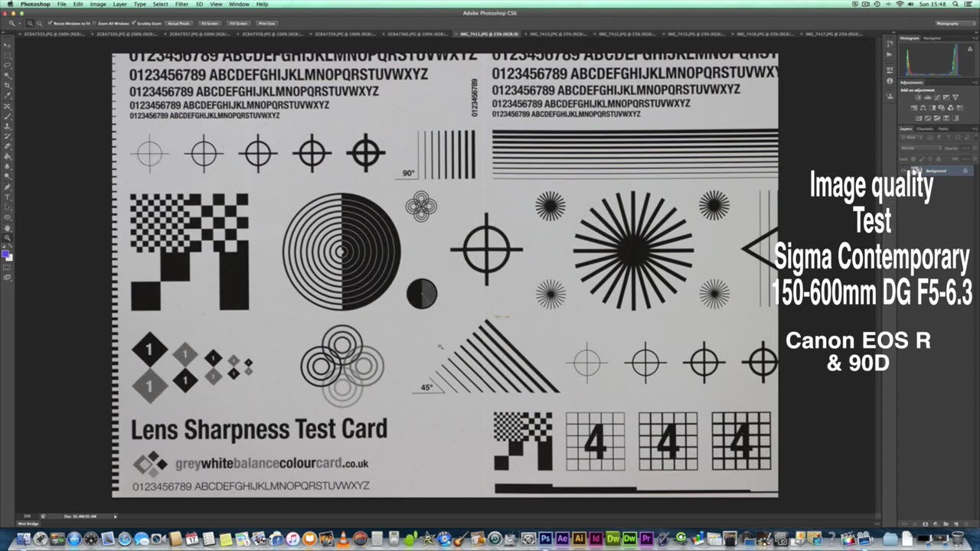
Task: Add a Brightness/Contrast adjustment
Action: (917, 98)
